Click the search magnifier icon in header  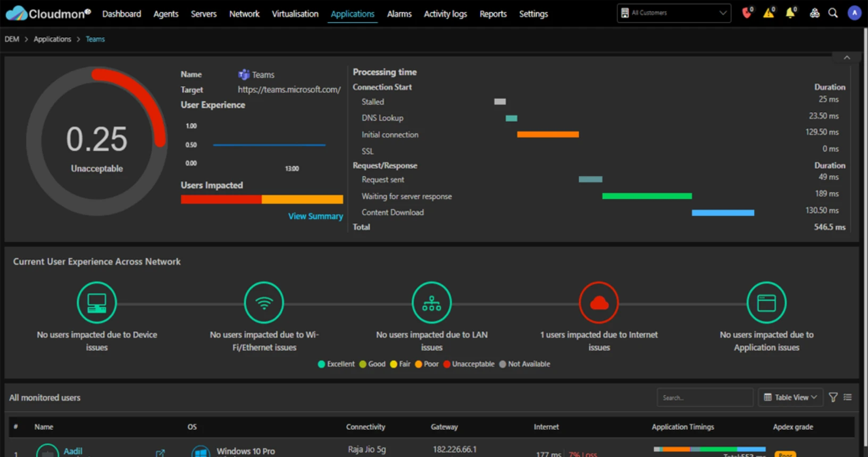coord(833,13)
